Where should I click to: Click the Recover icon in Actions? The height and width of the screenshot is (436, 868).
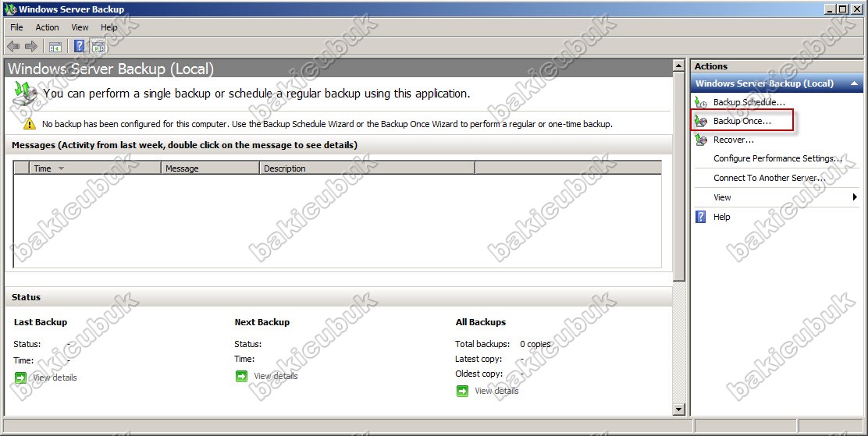[x=701, y=140]
